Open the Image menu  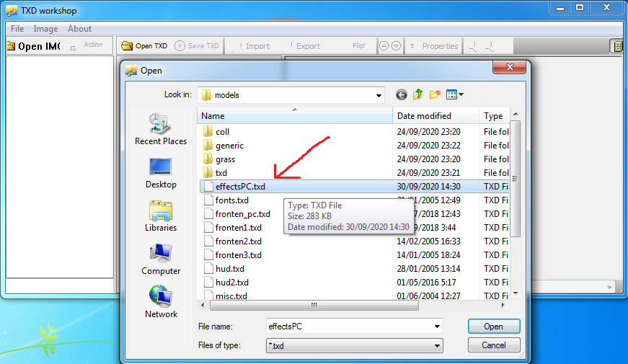click(x=45, y=29)
